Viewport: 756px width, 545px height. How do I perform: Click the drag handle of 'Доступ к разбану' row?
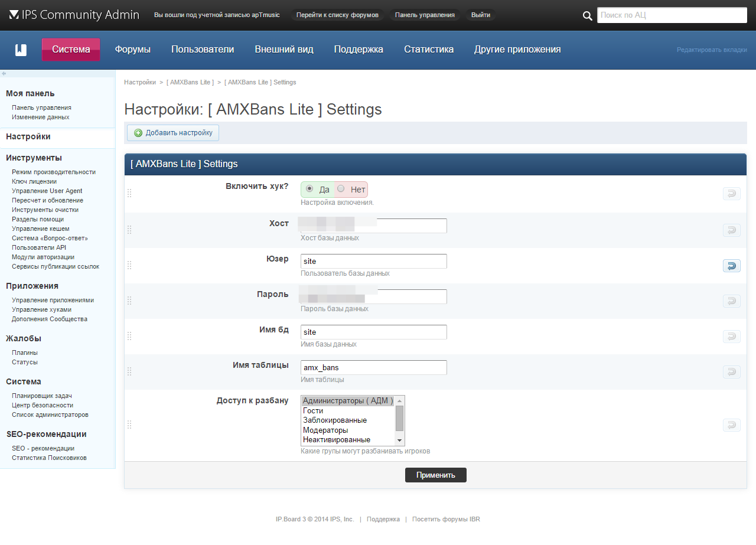tap(129, 425)
